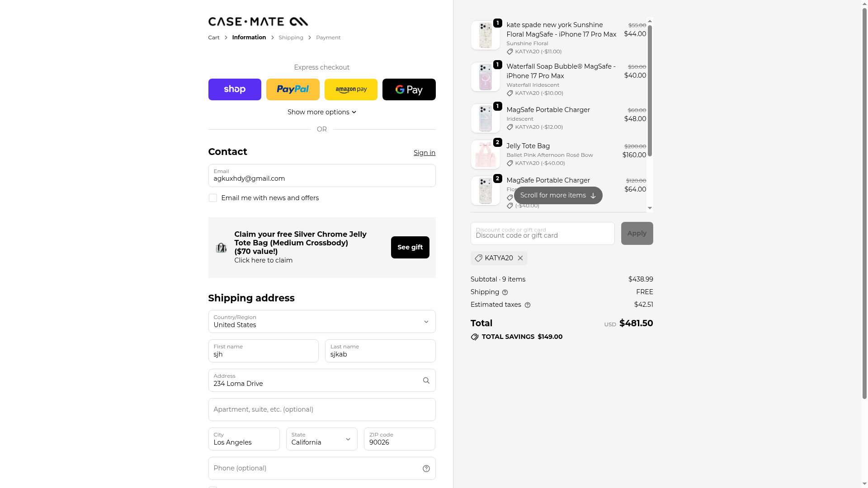
Task: Select Amazon Pay express checkout
Action: [x=351, y=89]
